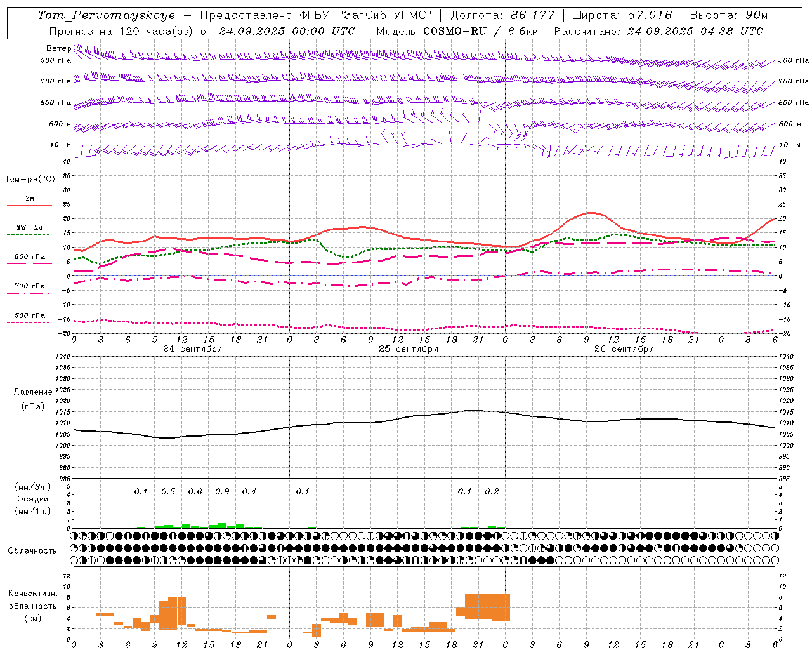Click the station name Tom_Pervomayskoye
This screenshot has width=812, height=650.
[x=107, y=15]
